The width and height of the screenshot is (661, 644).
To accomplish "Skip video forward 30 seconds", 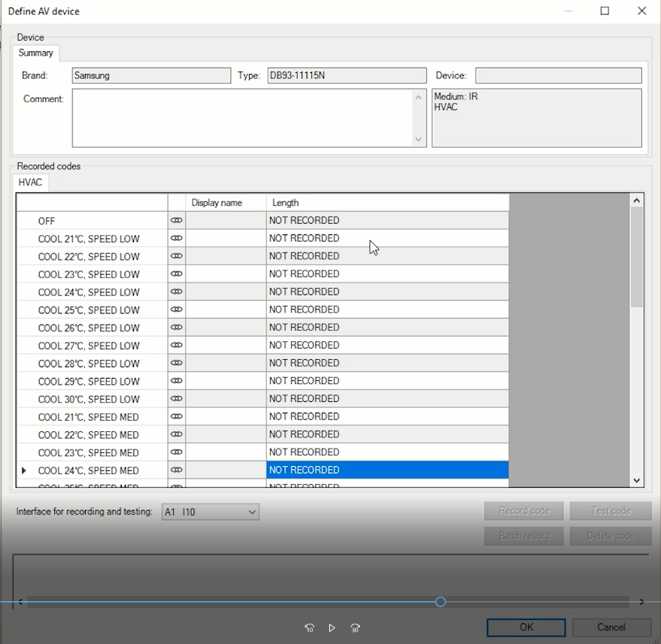I will click(x=356, y=628).
